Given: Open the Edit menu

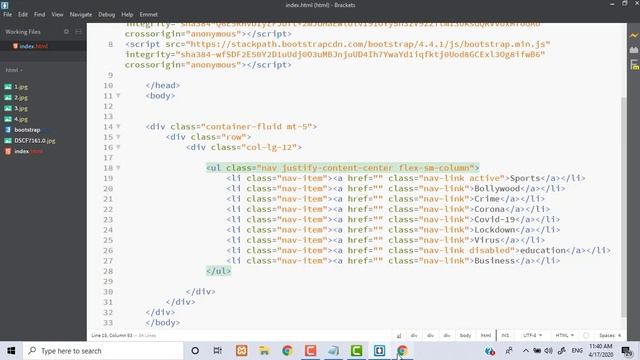Looking at the screenshot, I should (23, 14).
